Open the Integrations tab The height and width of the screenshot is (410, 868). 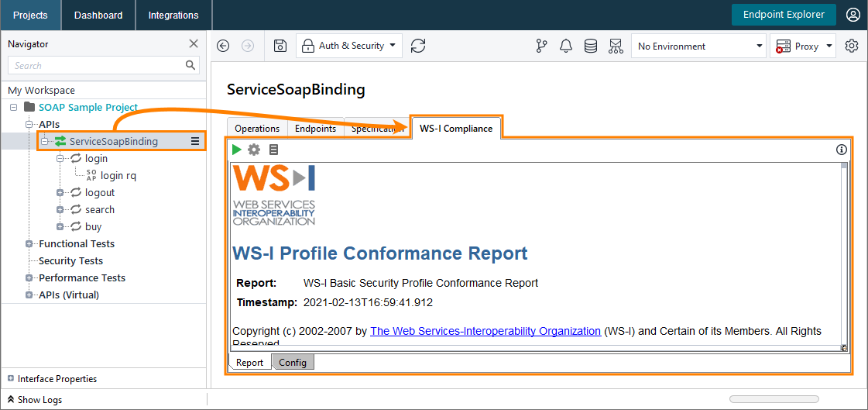pos(173,15)
